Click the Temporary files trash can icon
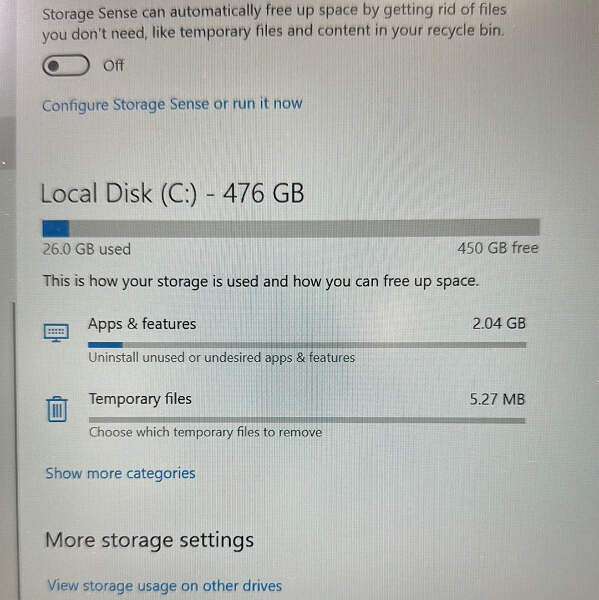 [57, 409]
